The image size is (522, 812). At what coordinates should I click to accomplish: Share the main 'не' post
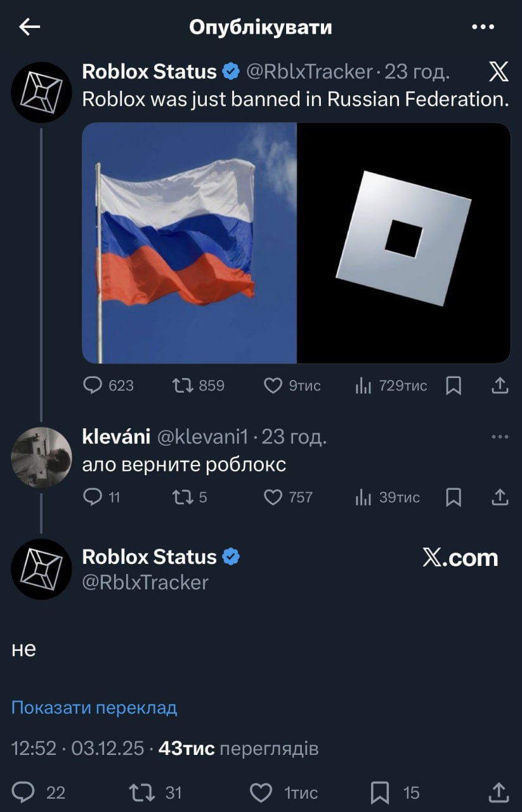[499, 792]
